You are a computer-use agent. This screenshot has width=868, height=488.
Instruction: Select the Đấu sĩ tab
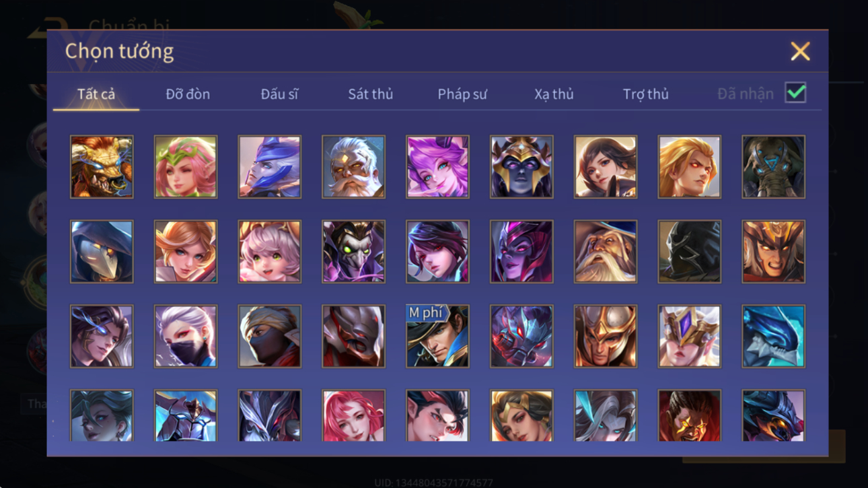click(279, 94)
